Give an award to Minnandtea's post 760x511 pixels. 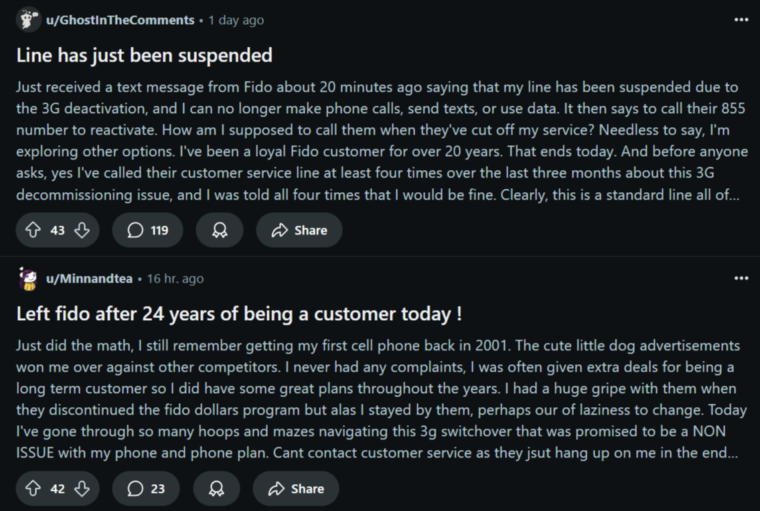(216, 488)
